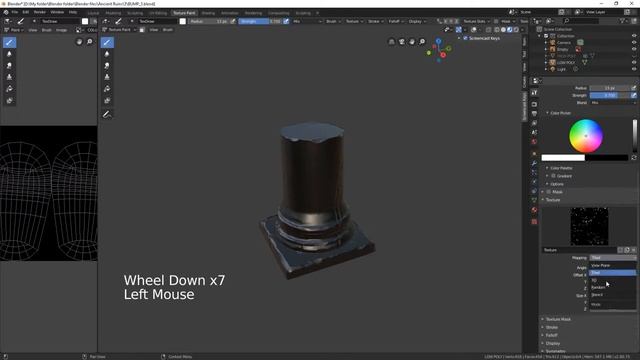Toggle camera view gizmo in 3D viewport

(402, 42)
